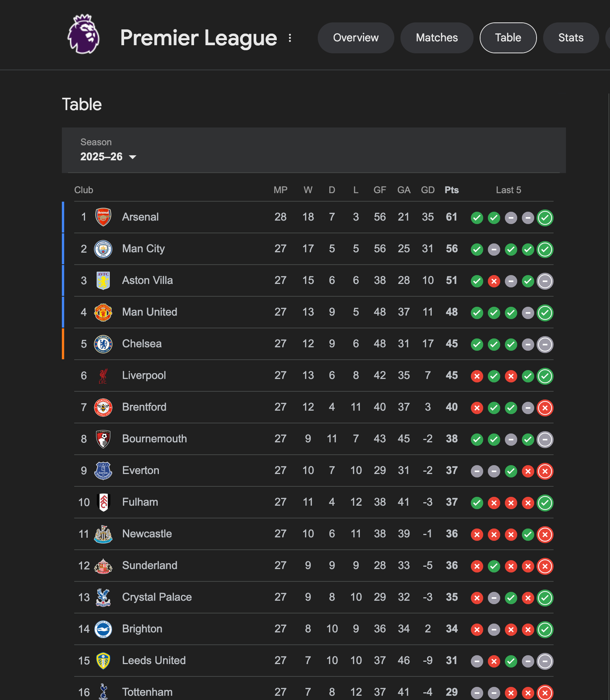Switch to the Overview tab

356,37
